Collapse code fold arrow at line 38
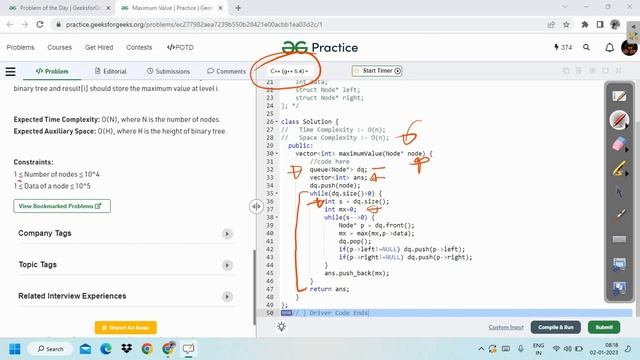This screenshot has width=640, height=360. pyautogui.click(x=277, y=217)
